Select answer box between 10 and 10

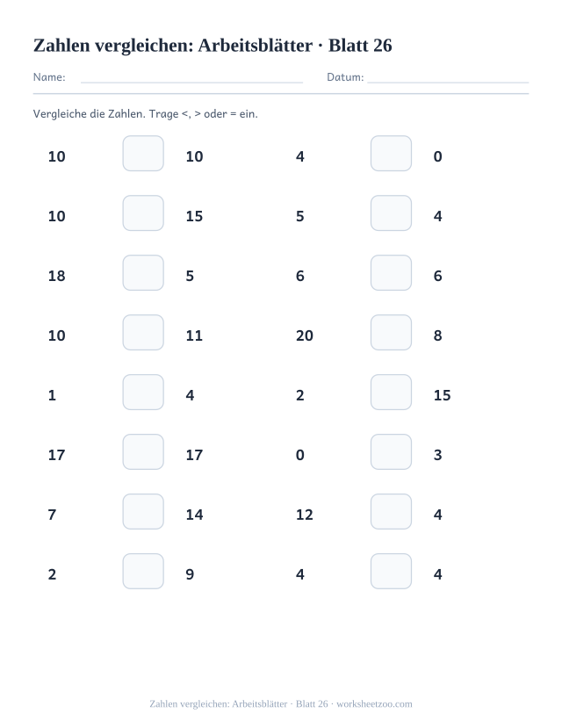point(143,153)
